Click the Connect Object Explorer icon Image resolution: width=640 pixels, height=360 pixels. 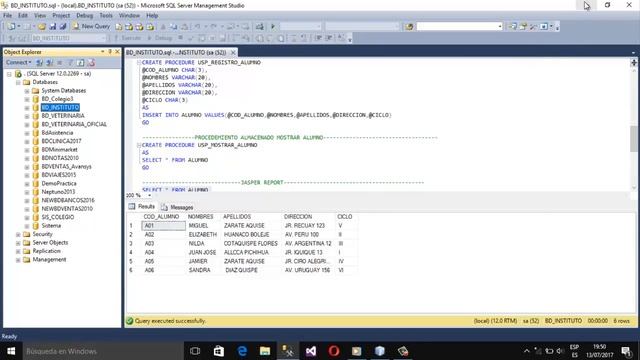click(40, 62)
